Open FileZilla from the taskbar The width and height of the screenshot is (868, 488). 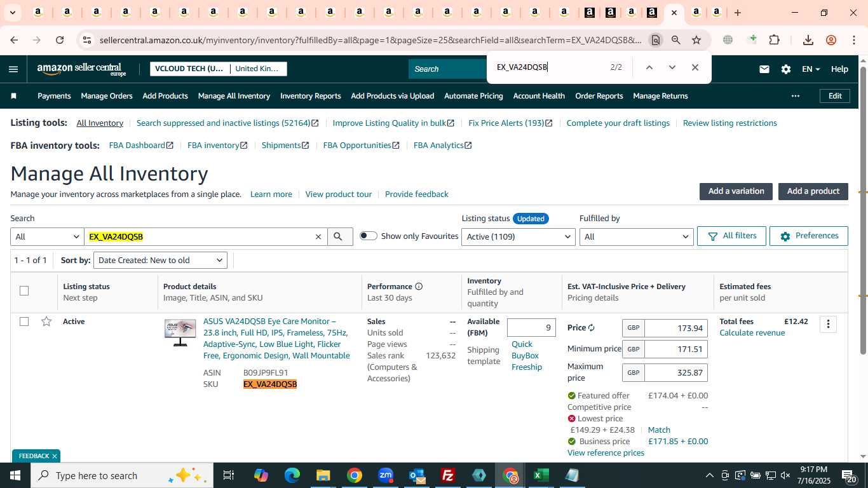tap(448, 475)
